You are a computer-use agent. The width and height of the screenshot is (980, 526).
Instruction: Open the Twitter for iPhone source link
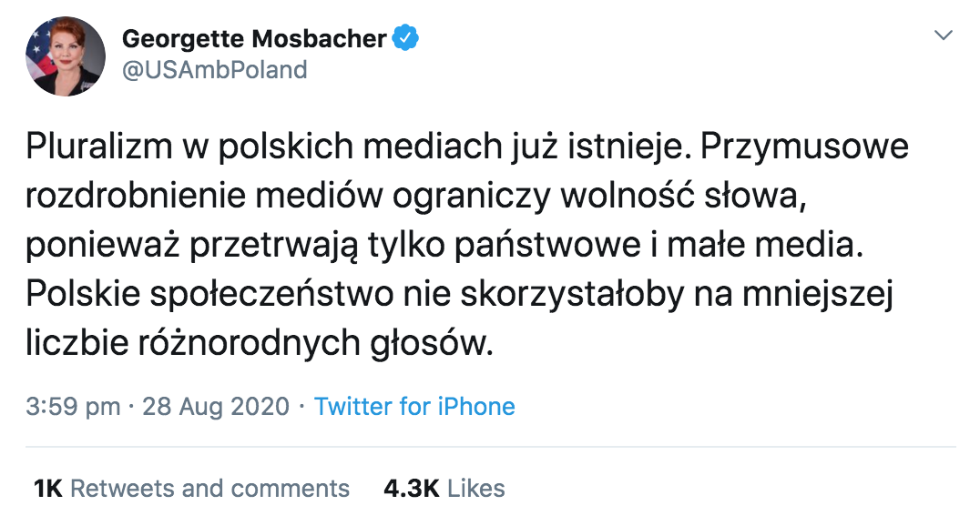coord(414,406)
